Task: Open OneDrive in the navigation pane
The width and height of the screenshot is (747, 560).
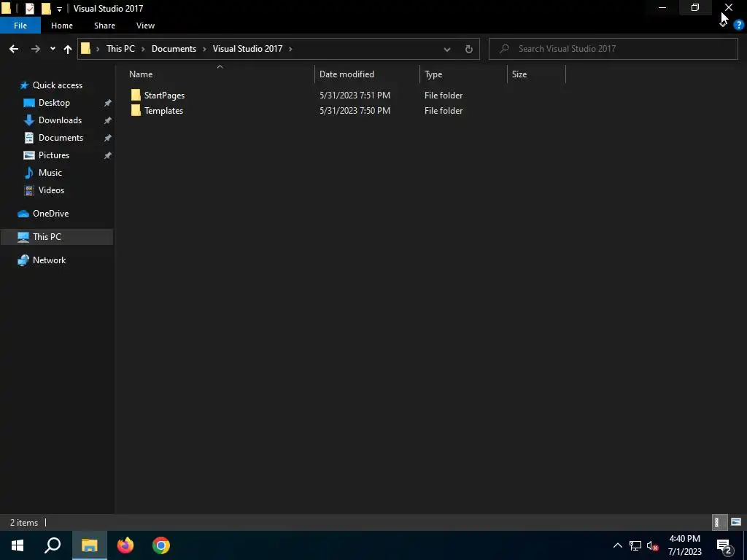Action: point(50,214)
